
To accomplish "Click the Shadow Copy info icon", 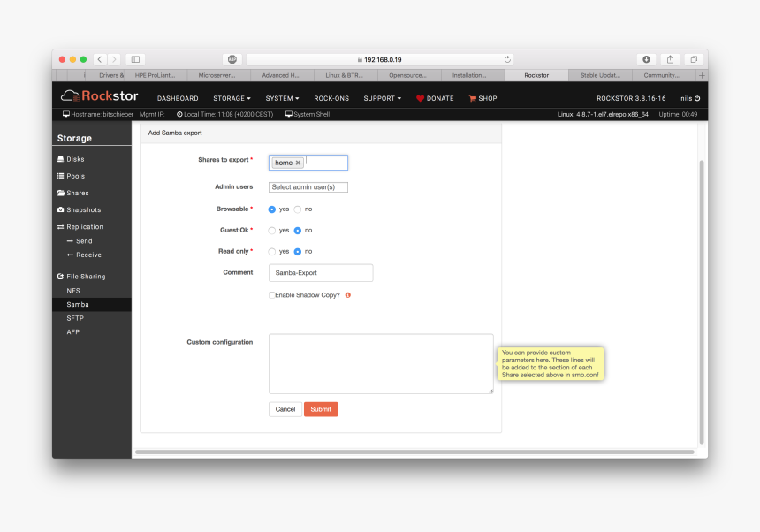I will coord(348,295).
